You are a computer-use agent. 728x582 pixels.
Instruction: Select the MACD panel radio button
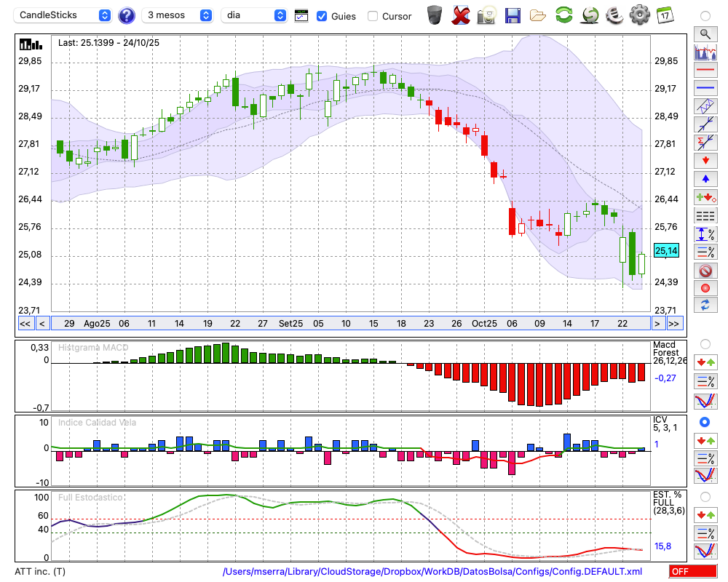pyautogui.click(x=705, y=344)
